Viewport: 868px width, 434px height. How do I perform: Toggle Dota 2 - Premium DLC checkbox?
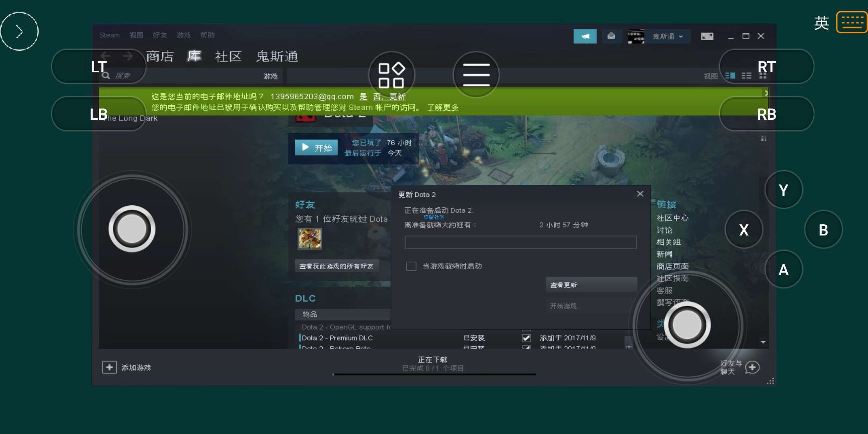pyautogui.click(x=526, y=338)
